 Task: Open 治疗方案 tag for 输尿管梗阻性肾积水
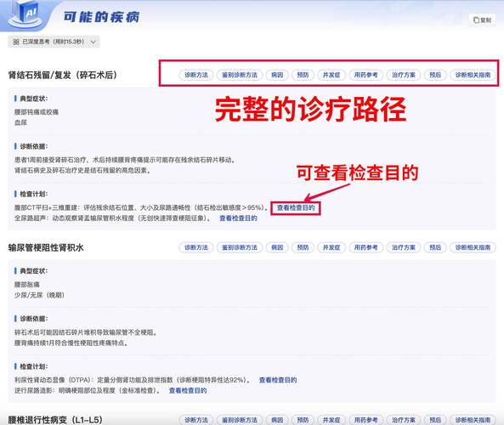point(404,247)
